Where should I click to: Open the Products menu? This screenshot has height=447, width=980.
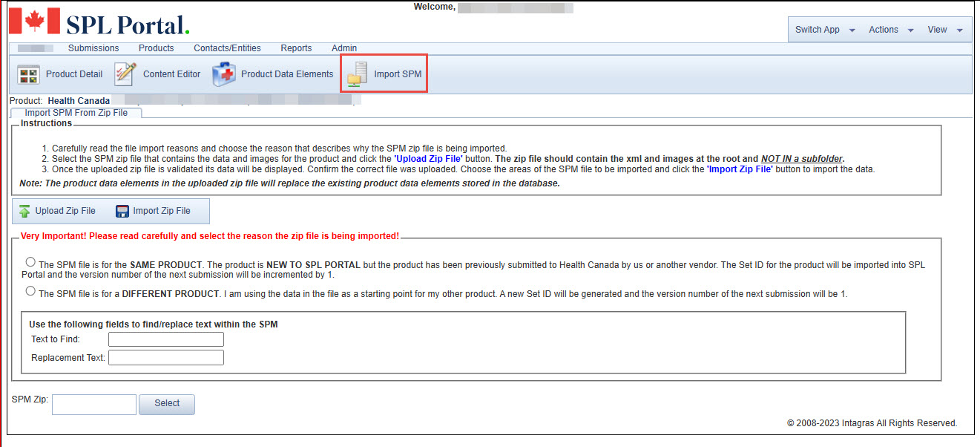click(x=157, y=48)
